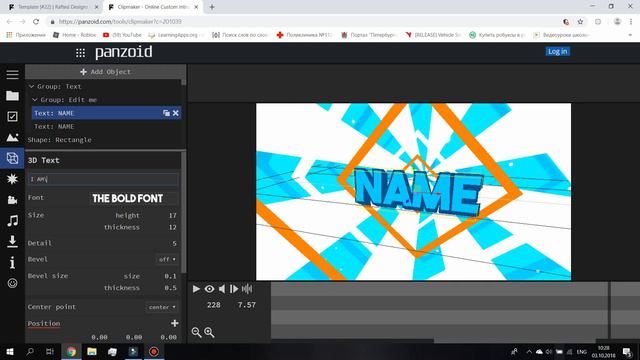Edit the Detail value 5

click(x=174, y=243)
